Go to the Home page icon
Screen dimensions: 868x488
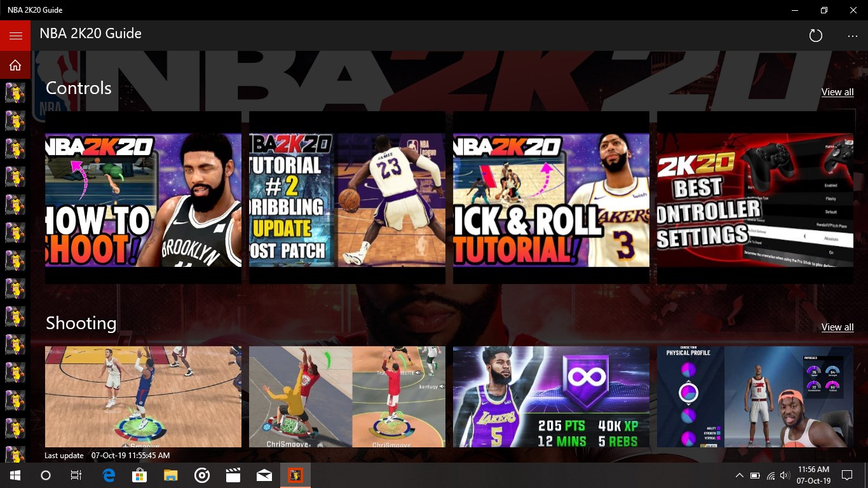point(15,65)
